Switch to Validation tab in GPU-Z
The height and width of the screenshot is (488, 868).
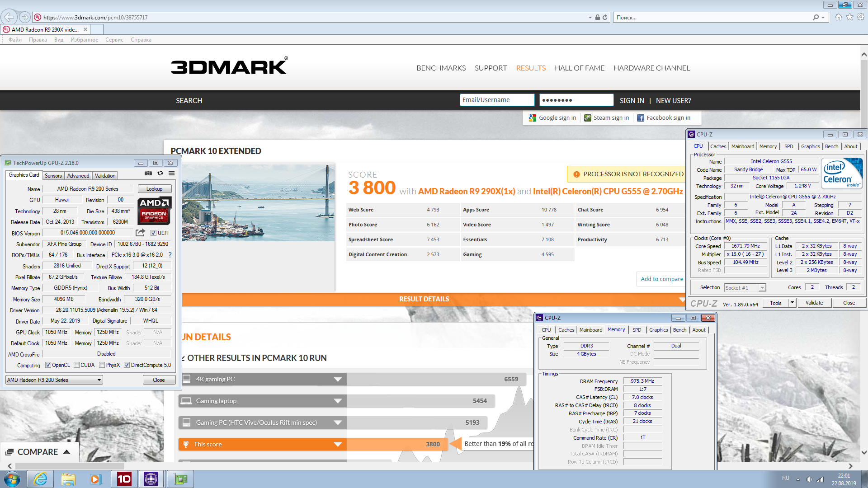[x=105, y=176]
